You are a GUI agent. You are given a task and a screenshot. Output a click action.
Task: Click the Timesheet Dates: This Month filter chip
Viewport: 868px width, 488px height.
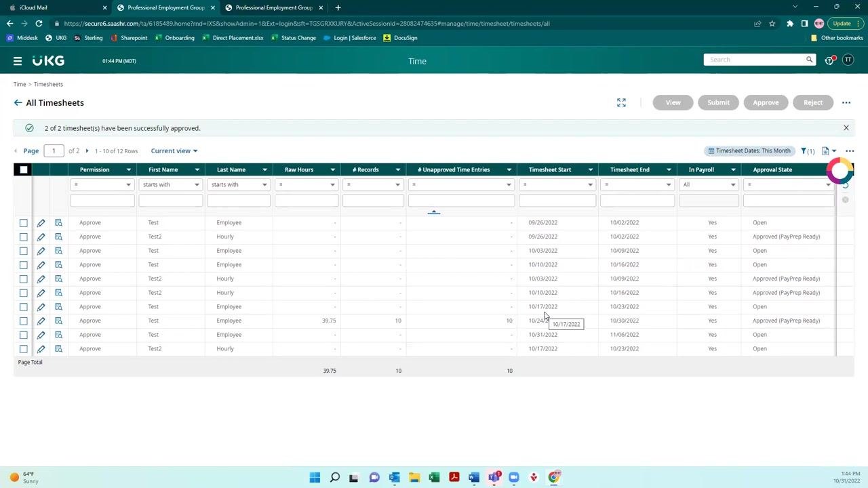[749, 150]
